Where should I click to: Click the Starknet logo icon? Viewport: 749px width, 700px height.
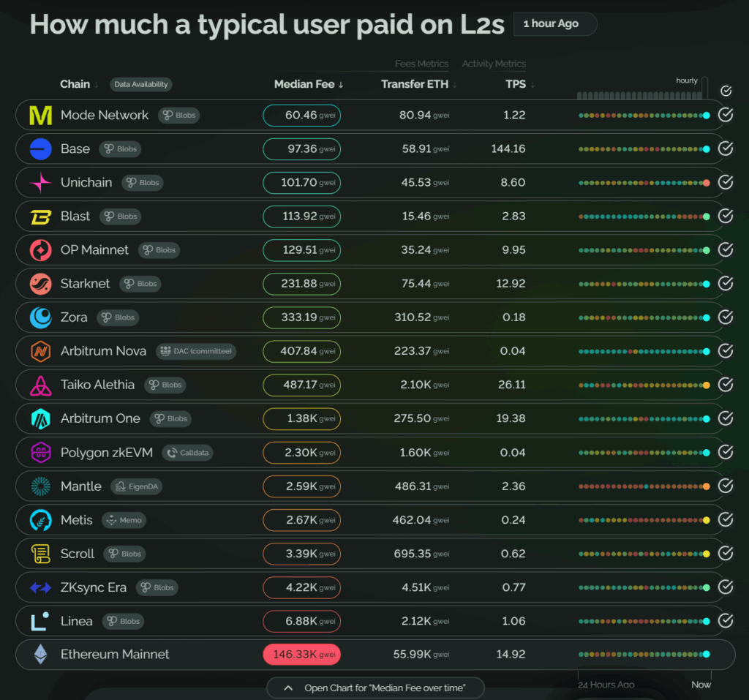click(41, 284)
